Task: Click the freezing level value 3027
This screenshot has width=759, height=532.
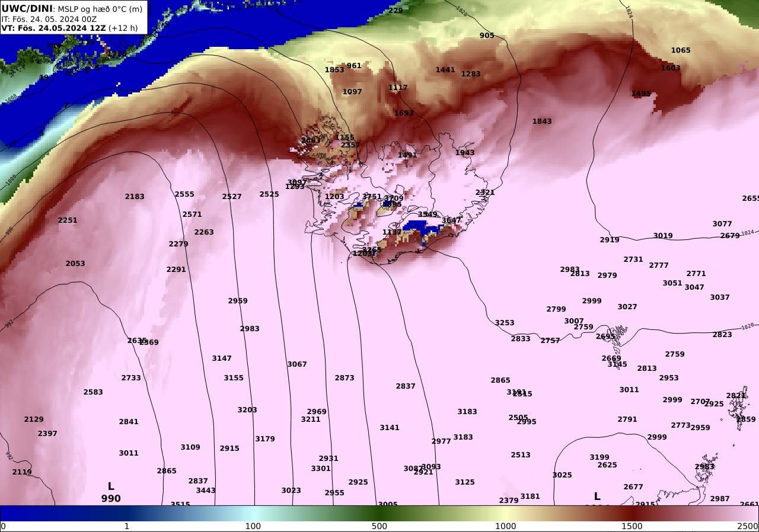Action: 627,307
